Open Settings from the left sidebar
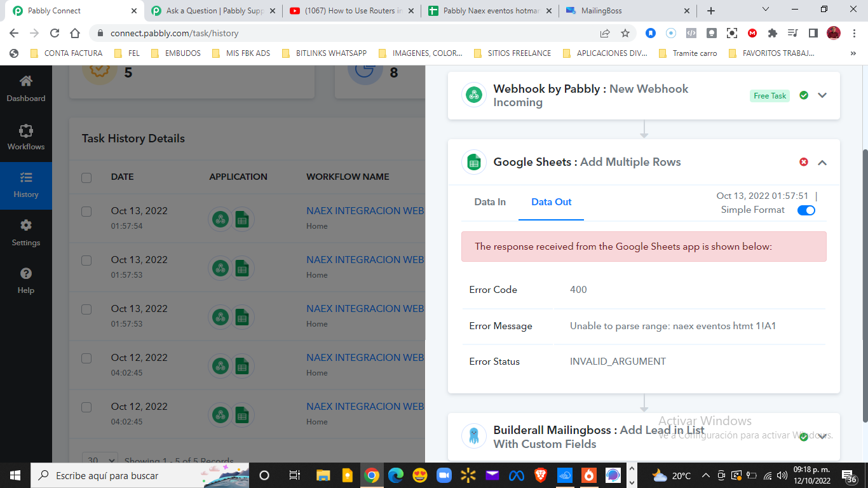Screen dimensions: 868x488 pyautogui.click(x=26, y=233)
